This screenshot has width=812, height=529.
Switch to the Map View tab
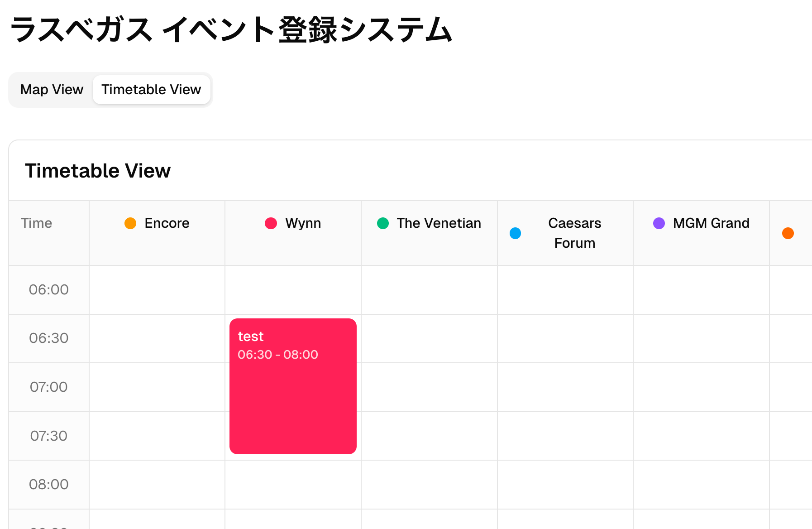click(52, 90)
